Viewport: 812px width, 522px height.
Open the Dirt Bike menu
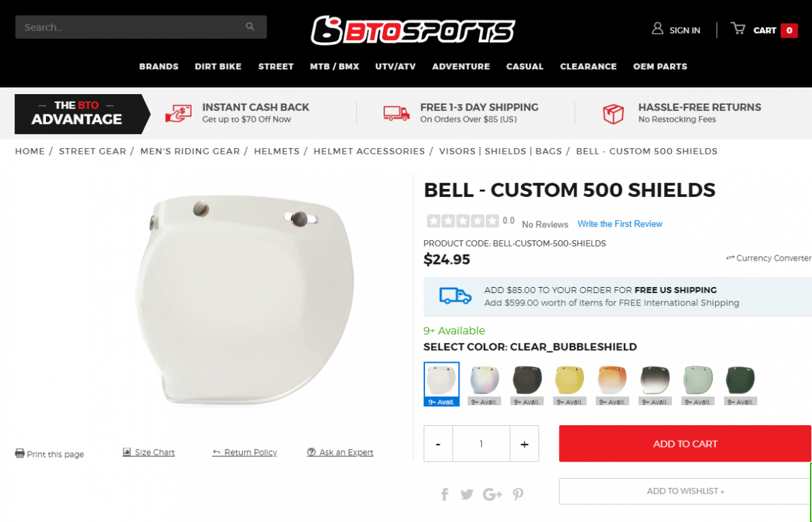click(x=218, y=66)
